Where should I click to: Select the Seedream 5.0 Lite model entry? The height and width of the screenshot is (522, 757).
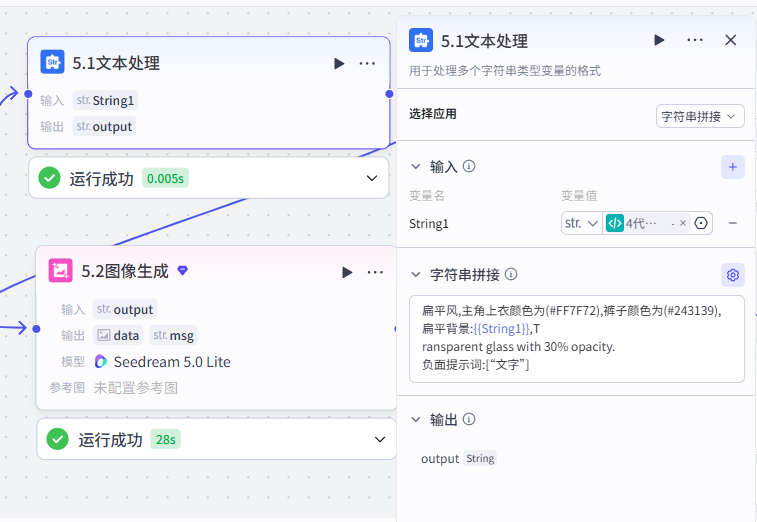[163, 362]
